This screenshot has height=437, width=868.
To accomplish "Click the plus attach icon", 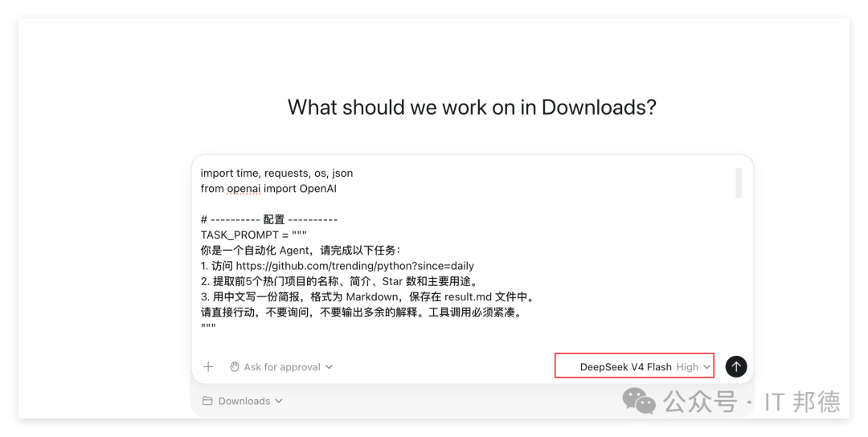I will point(208,367).
